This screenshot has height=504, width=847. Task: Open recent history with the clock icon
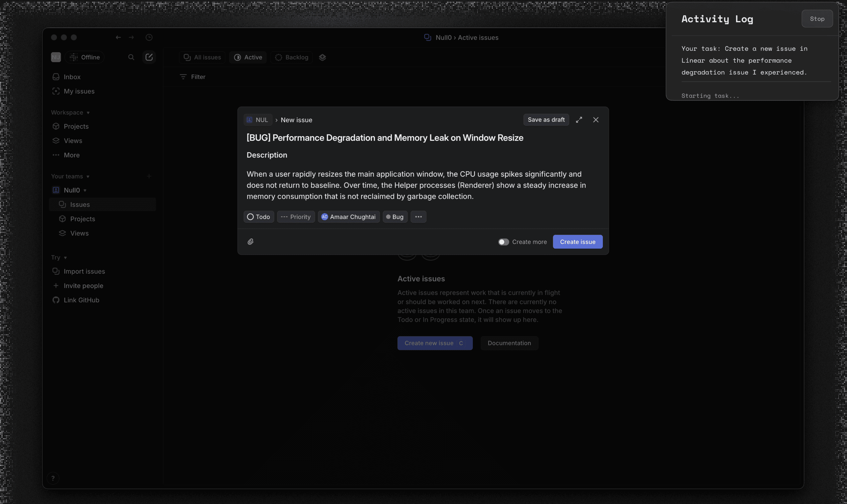[x=149, y=37]
